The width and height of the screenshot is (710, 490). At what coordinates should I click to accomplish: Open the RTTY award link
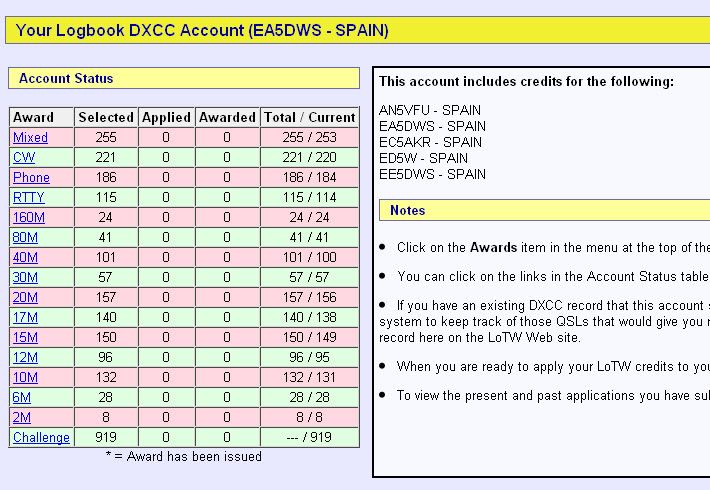(x=29, y=197)
